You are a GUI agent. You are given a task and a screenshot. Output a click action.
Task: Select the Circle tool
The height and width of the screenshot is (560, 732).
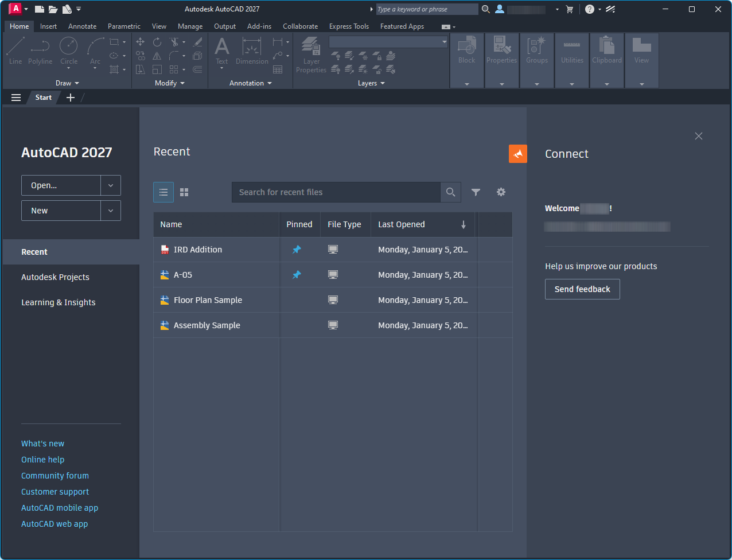(x=69, y=51)
